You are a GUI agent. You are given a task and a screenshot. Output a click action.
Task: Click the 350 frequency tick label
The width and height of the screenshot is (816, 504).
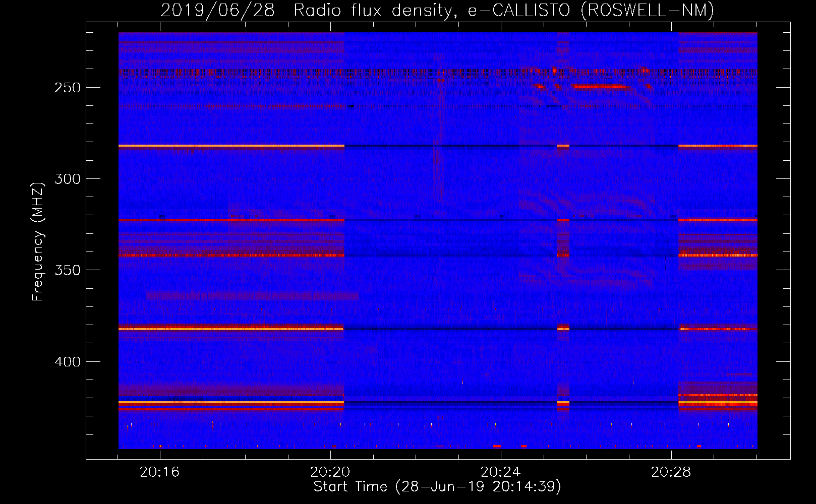68,270
